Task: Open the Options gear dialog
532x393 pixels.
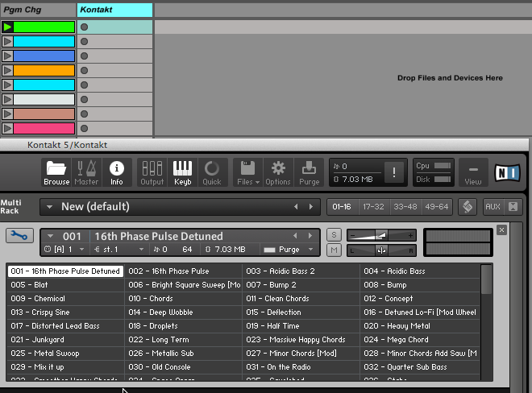Action: [x=278, y=172]
